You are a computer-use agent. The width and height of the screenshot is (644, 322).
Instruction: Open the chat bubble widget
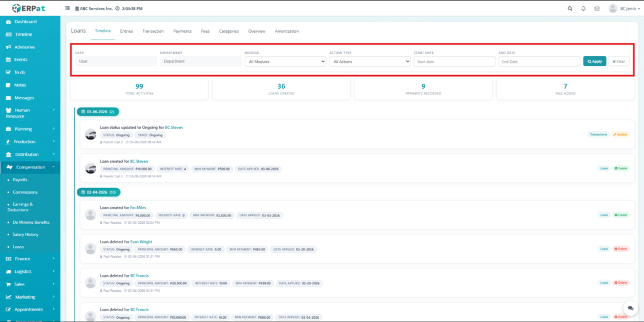pyautogui.click(x=630, y=308)
